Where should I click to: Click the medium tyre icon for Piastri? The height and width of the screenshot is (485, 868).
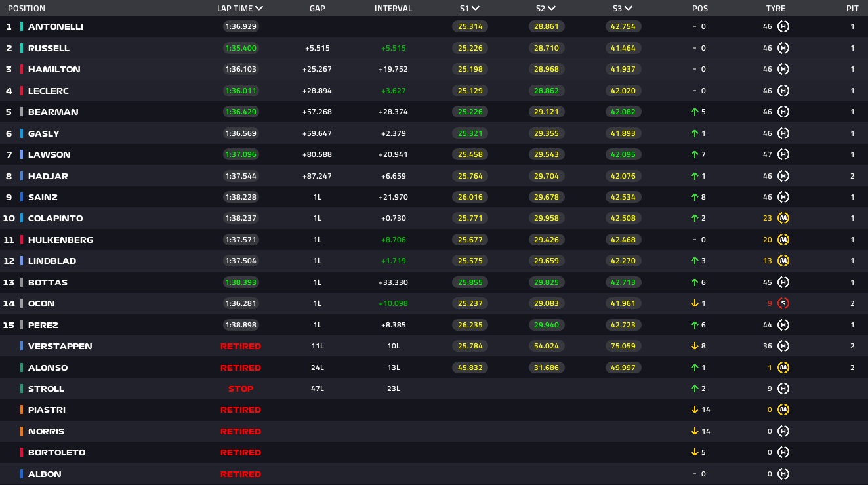pyautogui.click(x=783, y=410)
